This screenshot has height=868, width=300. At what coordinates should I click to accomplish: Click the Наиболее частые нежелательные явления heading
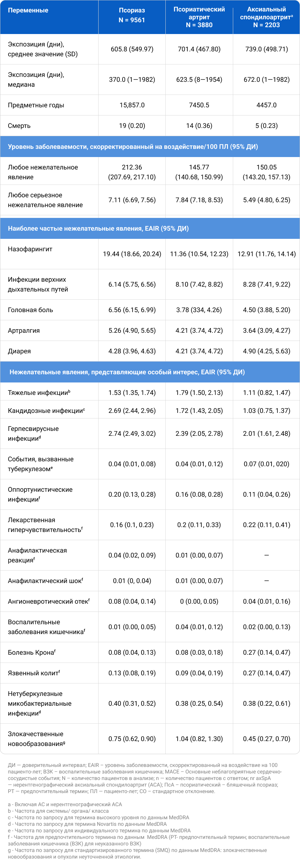pos(98,228)
